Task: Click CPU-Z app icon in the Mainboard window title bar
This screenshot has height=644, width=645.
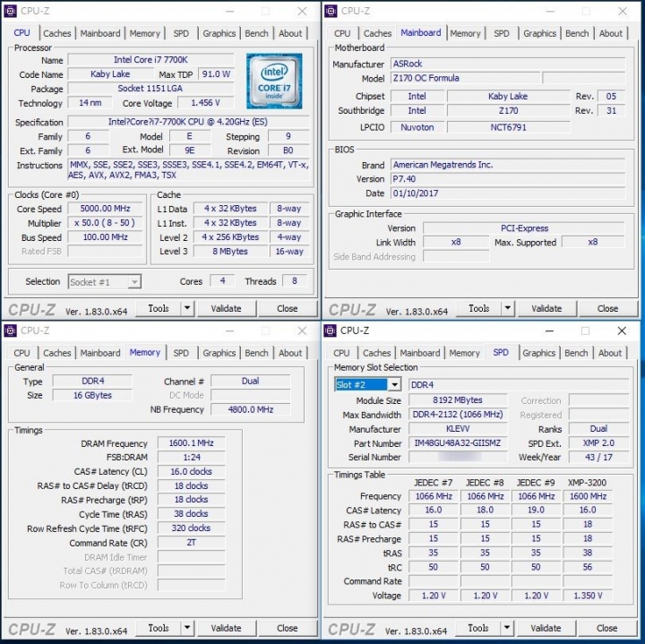Action: (x=331, y=11)
